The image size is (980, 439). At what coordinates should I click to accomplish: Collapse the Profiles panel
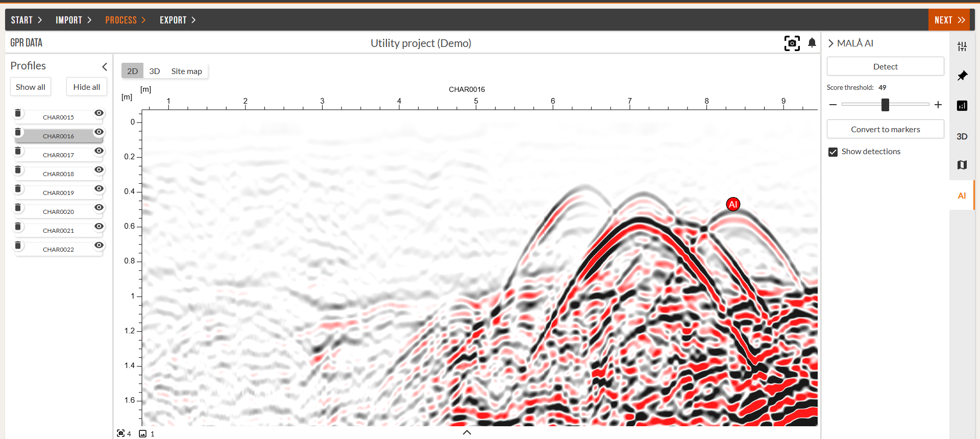click(104, 67)
